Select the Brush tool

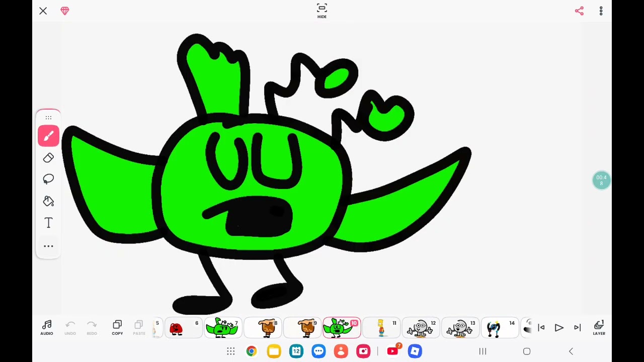pyautogui.click(x=48, y=136)
